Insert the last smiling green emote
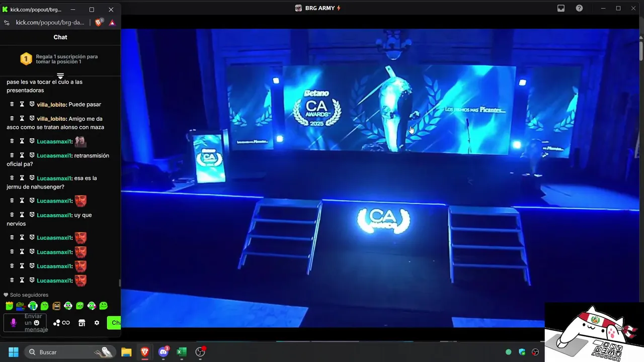644x362 pixels. (103, 306)
